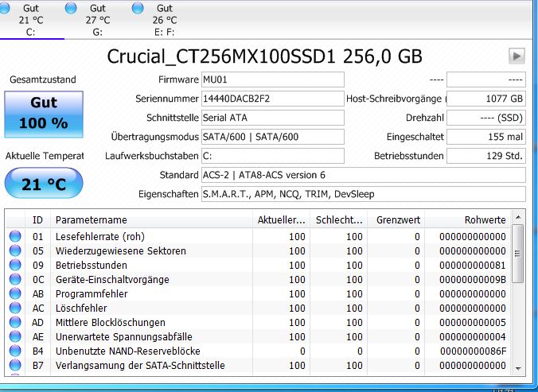
Task: Click the Drehzahl value ---- (SSD)
Action: (485, 118)
